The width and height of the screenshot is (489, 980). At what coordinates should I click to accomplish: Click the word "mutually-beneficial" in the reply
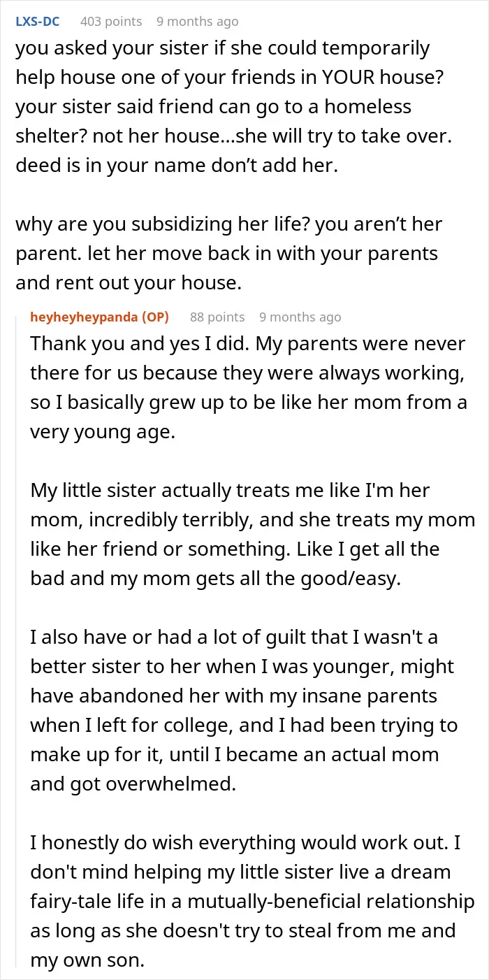[x=282, y=902]
